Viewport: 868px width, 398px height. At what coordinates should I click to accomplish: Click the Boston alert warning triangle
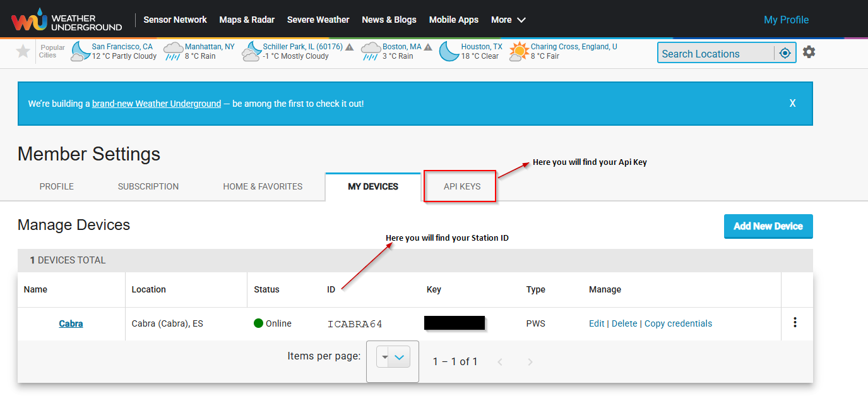tap(428, 47)
